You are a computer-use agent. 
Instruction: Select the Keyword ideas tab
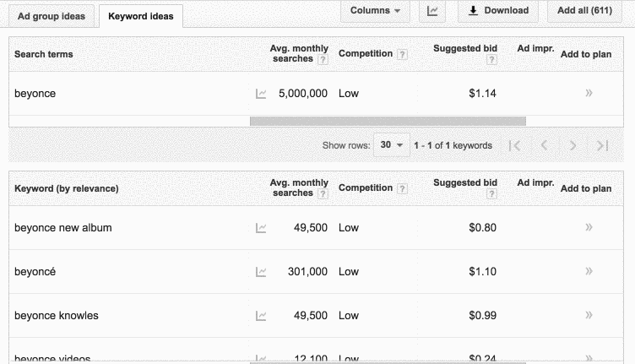(141, 16)
